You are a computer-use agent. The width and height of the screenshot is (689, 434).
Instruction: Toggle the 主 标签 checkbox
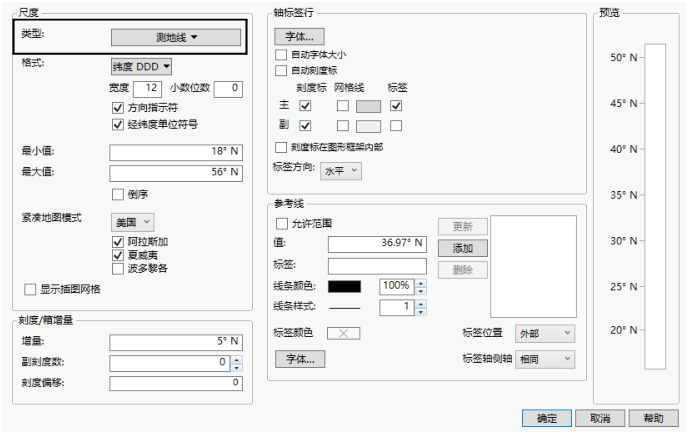[x=396, y=106]
